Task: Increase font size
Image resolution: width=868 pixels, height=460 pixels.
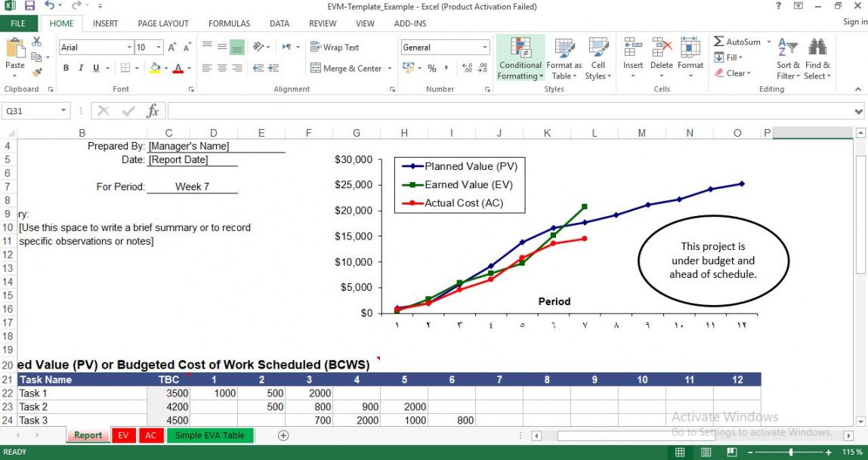Action: pyautogui.click(x=172, y=48)
